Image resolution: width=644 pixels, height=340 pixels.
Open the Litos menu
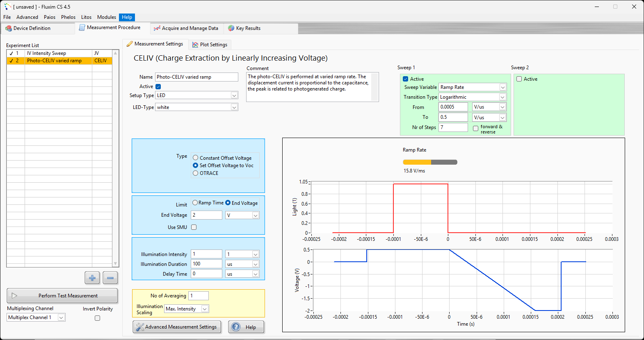click(x=86, y=17)
